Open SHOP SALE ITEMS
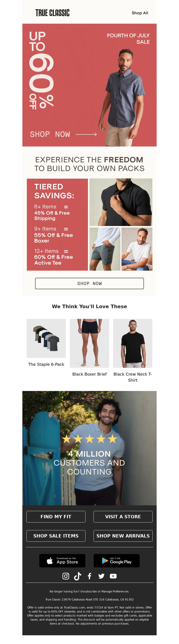 [x=56, y=536]
